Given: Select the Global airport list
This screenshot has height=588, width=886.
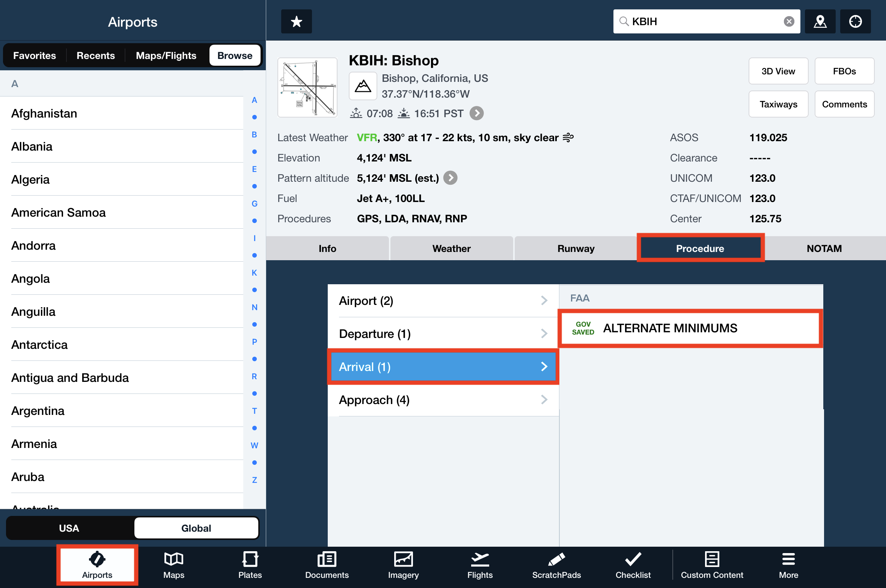Looking at the screenshot, I should (x=196, y=528).
